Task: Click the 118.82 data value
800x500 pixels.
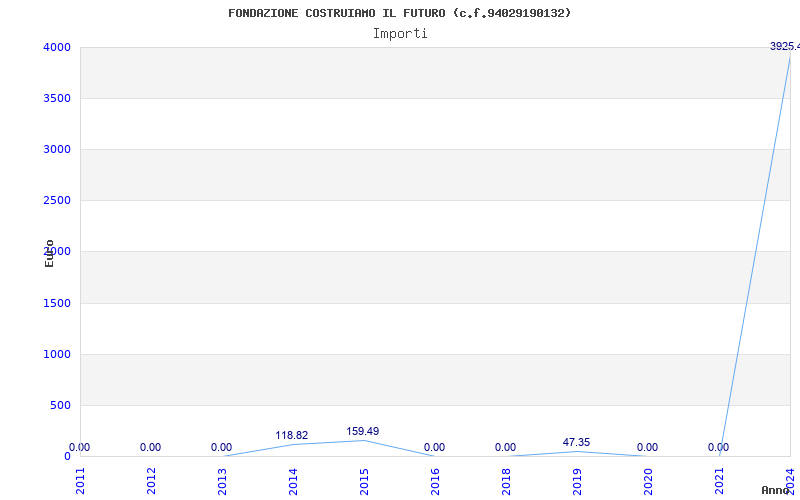Action: pos(292,436)
